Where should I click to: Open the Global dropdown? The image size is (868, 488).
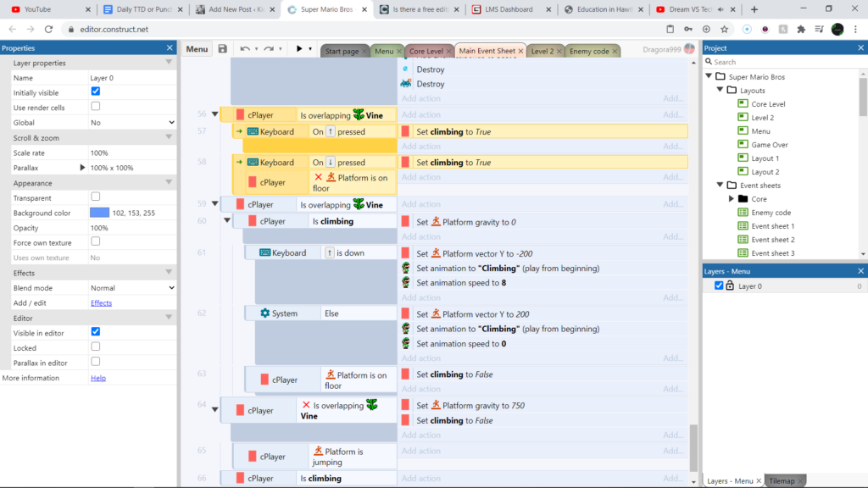[x=132, y=123]
